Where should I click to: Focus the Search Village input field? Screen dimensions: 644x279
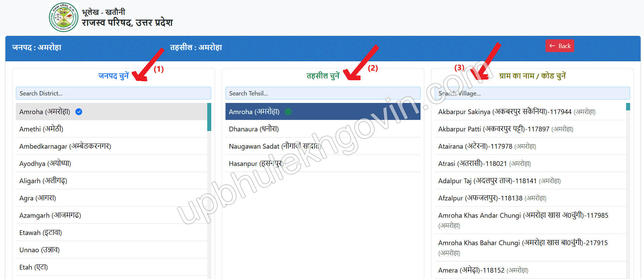click(x=532, y=93)
